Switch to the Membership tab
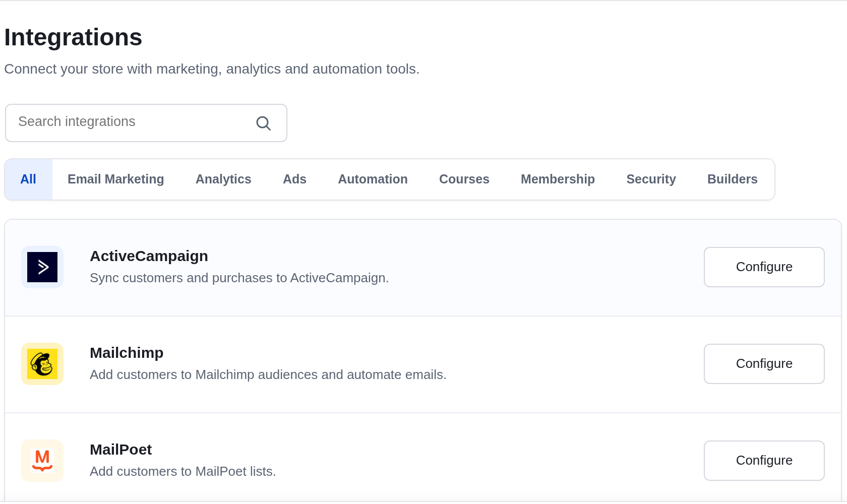This screenshot has width=847, height=504. click(558, 179)
